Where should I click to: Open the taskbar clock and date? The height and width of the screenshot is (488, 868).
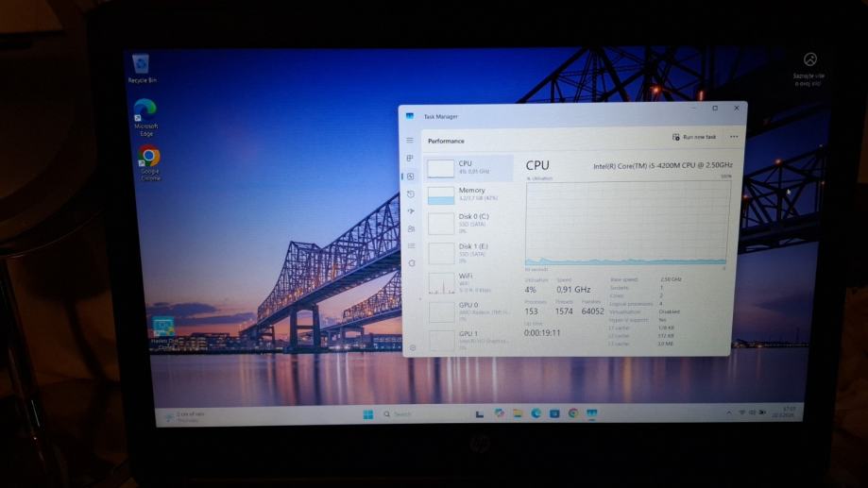tap(786, 412)
